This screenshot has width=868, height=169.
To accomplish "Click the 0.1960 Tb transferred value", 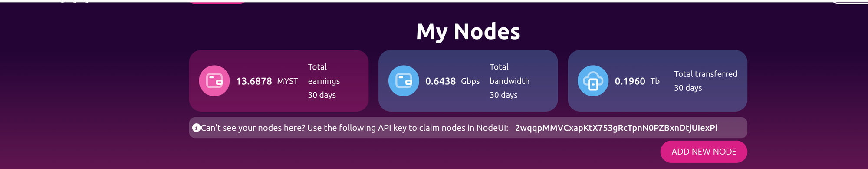I will pyautogui.click(x=630, y=81).
